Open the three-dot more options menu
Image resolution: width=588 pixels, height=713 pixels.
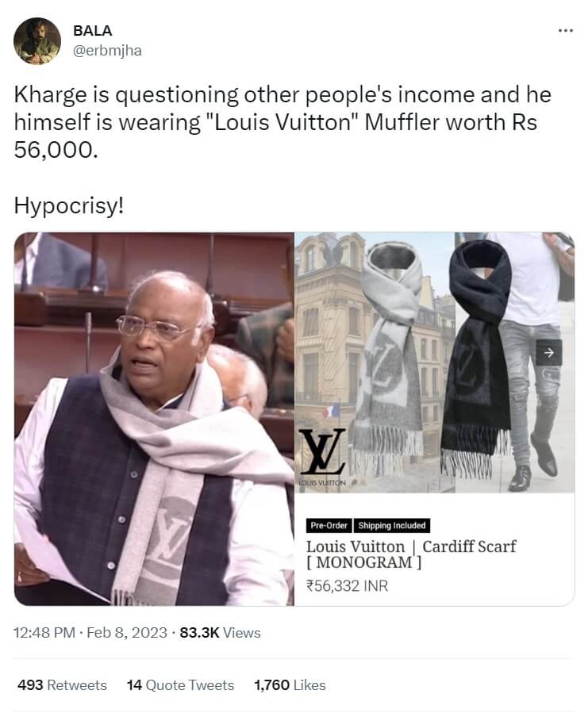pos(565,30)
